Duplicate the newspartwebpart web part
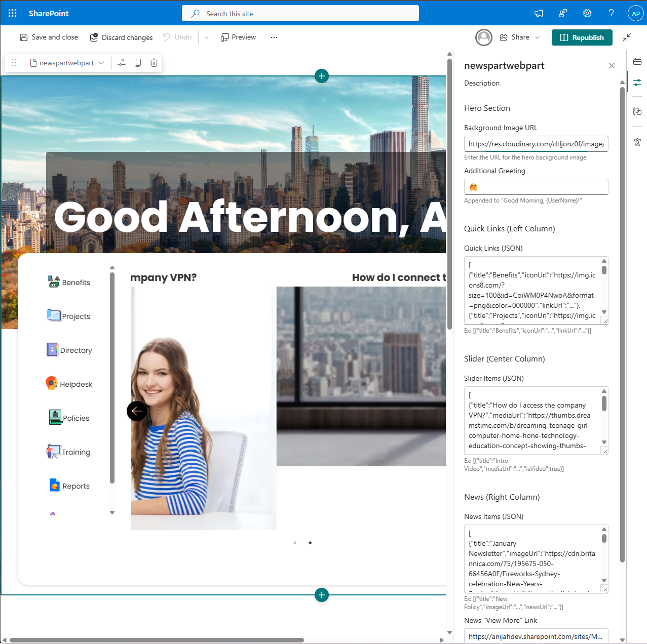 tap(138, 63)
